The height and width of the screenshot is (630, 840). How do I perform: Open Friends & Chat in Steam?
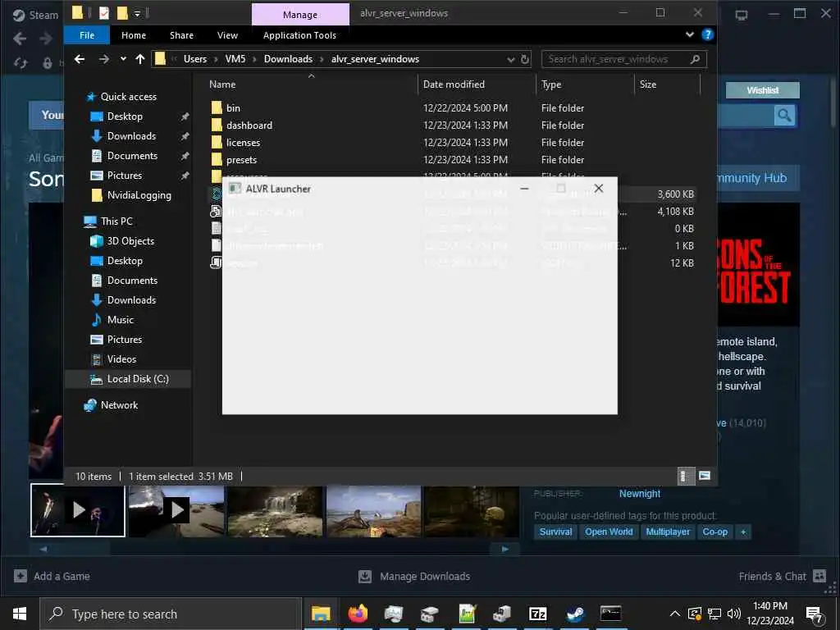point(782,577)
